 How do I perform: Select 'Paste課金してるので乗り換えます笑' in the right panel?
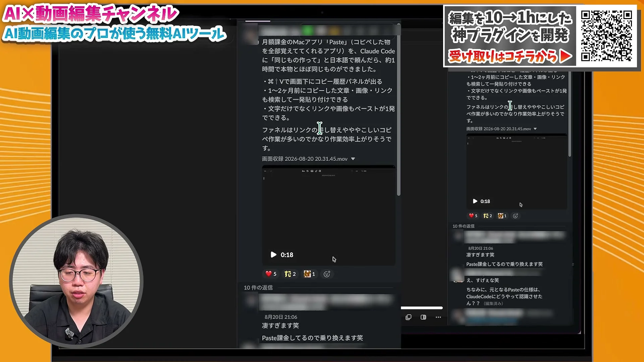click(504, 264)
